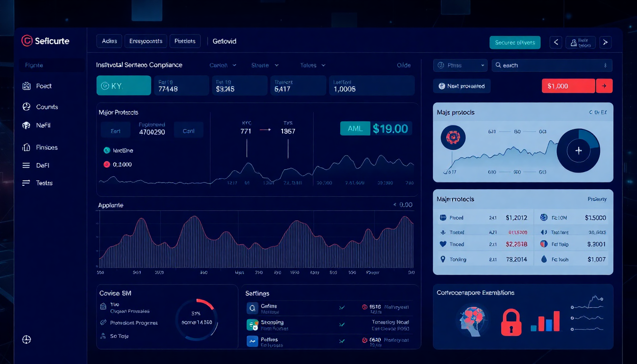Switch to the Adias tab
This screenshot has height=364, width=637.
109,41
